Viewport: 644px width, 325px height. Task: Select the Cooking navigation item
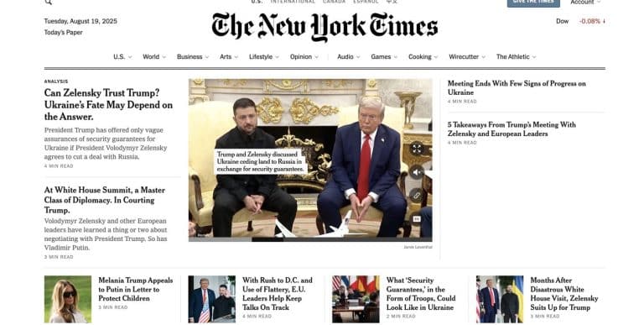[x=423, y=57]
